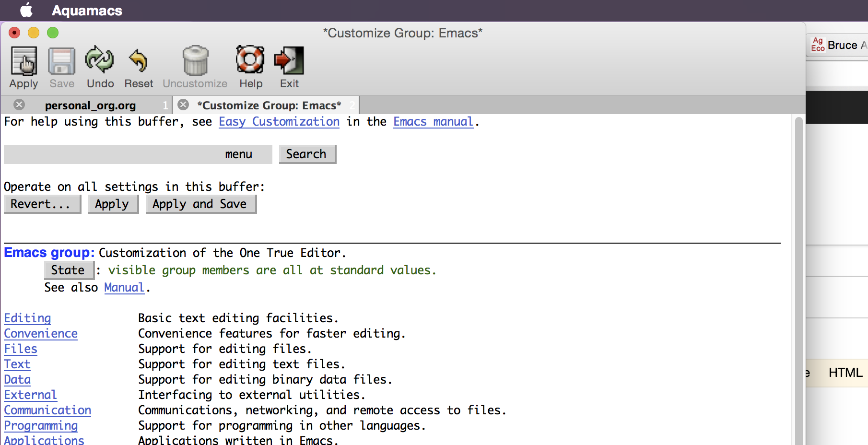Screen dimensions: 868x445
Task: Open the Data customization group
Action: (17, 380)
